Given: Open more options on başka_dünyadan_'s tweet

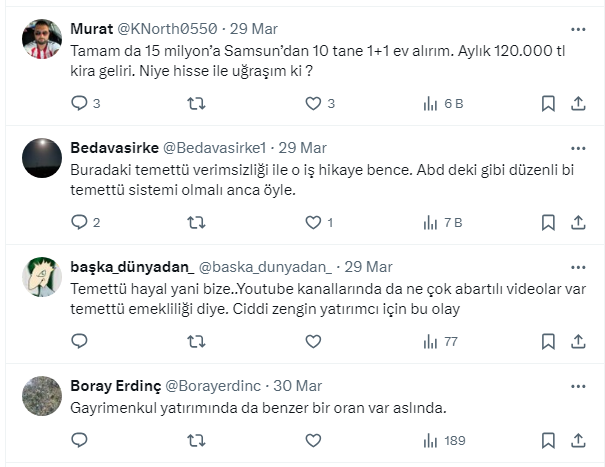Looking at the screenshot, I should [578, 266].
